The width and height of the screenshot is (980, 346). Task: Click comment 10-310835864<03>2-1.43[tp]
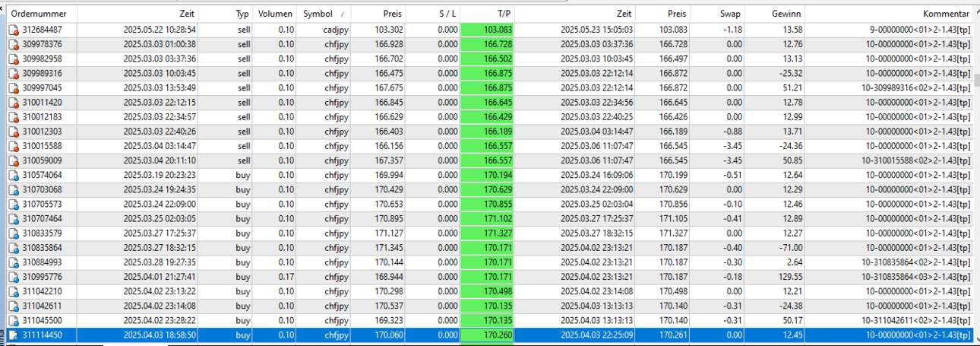coord(915,277)
